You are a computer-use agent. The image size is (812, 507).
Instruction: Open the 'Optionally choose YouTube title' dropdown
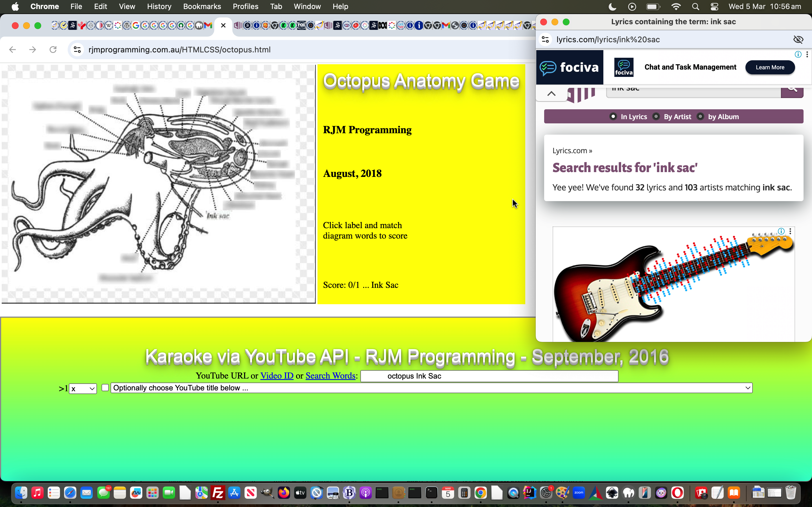click(x=431, y=388)
